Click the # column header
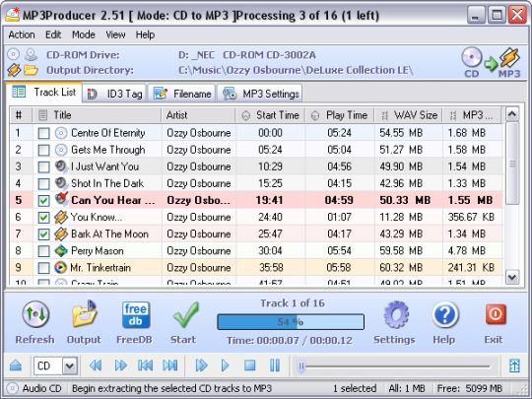Screen dimensions: 532x399 [21, 115]
